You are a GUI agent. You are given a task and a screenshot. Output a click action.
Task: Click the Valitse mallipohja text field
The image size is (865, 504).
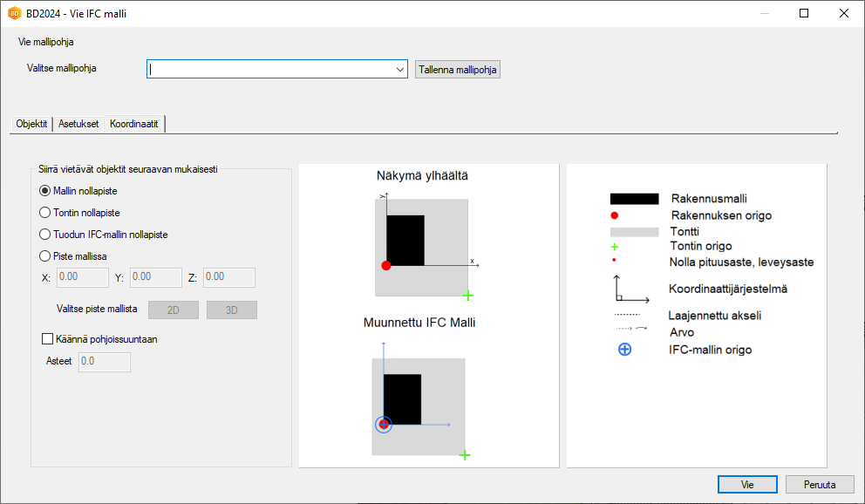click(270, 70)
